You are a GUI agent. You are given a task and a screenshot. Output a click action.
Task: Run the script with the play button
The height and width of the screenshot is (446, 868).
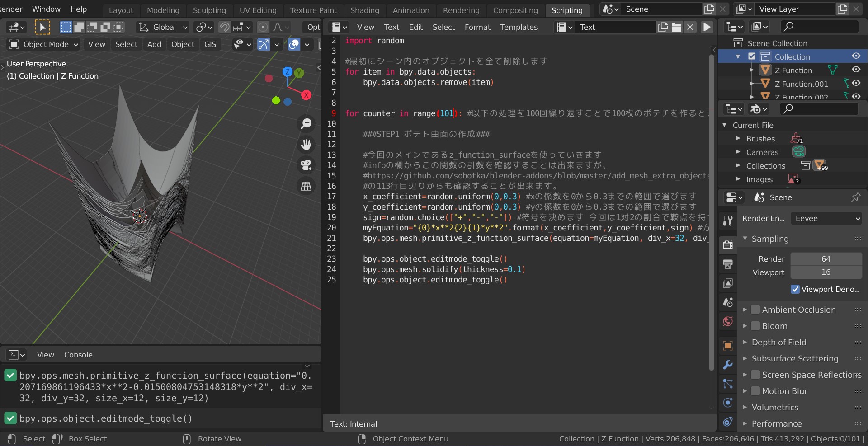[707, 27]
